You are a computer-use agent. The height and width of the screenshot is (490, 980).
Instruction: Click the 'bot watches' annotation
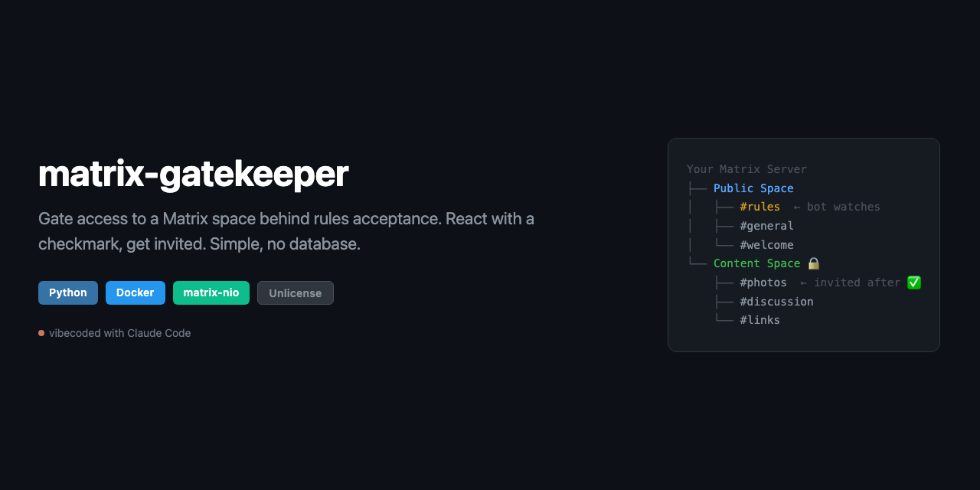click(837, 207)
